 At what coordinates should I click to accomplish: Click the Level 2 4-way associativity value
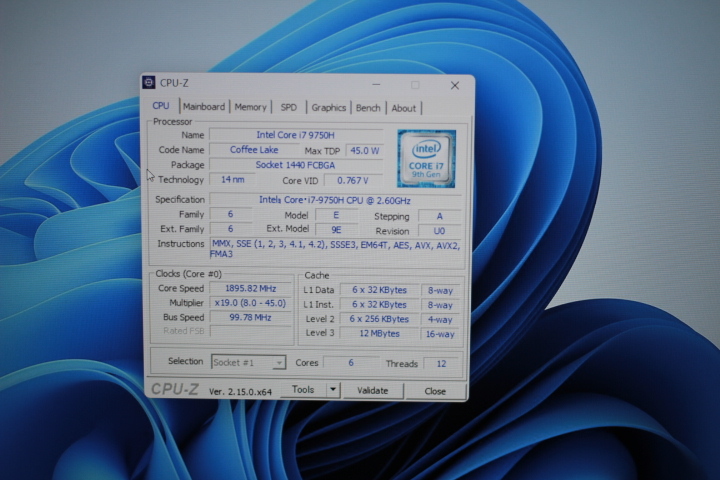[x=440, y=320]
